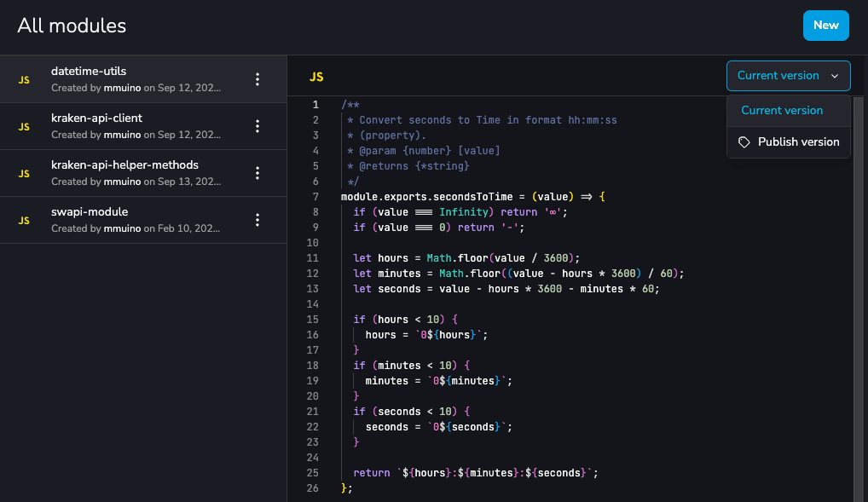Place cursor on the return template string line
Viewport: 868px width, 502px height.
coord(476,473)
